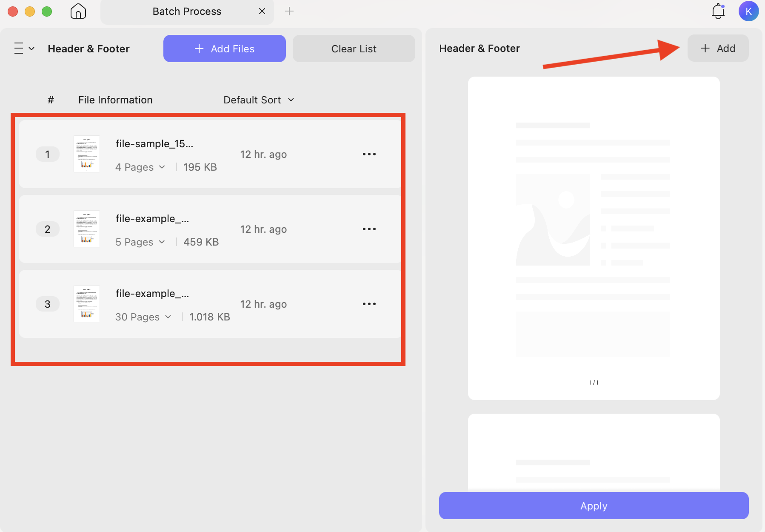Expand the 4 Pages page-range selector

coord(140,167)
